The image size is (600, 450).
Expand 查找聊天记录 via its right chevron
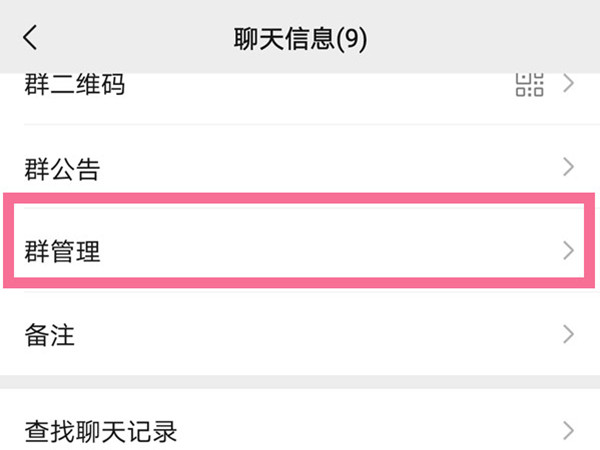click(569, 431)
